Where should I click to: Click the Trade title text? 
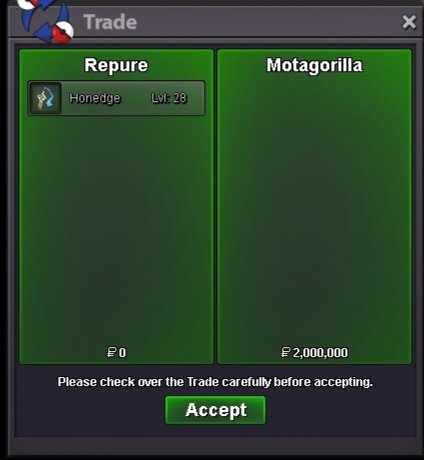click(x=110, y=22)
